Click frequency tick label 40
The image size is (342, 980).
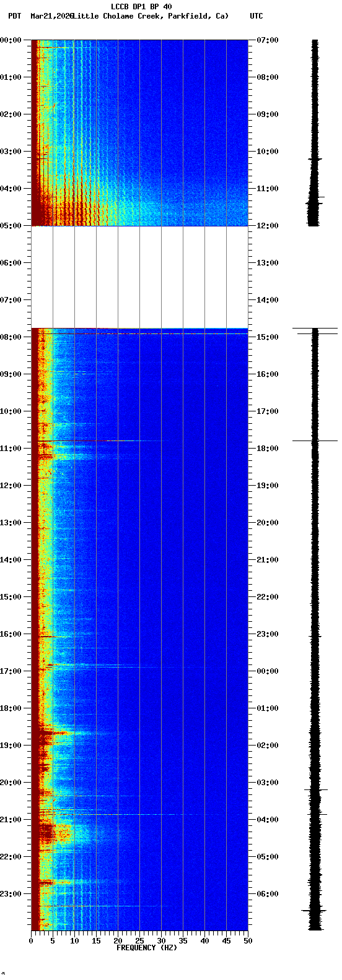click(x=204, y=941)
